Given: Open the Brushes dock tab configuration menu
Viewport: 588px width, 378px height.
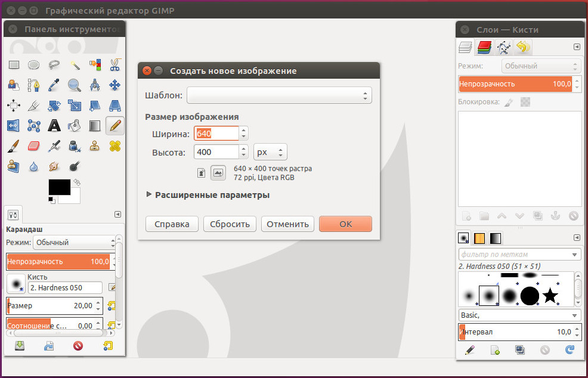Looking at the screenshot, I should pos(577,238).
